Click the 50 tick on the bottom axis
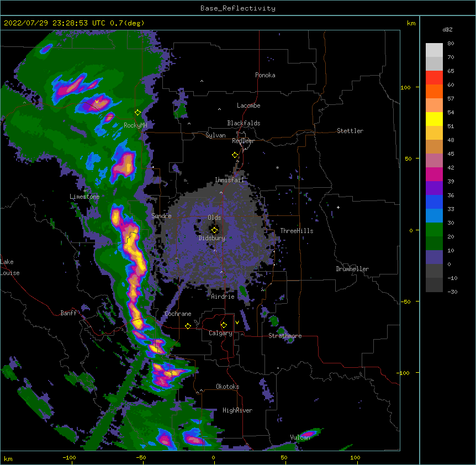 (x=284, y=457)
